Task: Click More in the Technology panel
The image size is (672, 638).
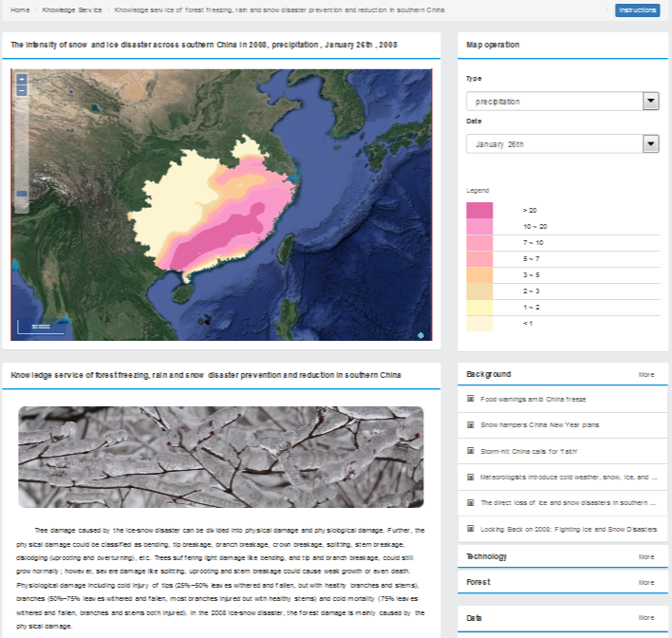Action: pyautogui.click(x=646, y=557)
